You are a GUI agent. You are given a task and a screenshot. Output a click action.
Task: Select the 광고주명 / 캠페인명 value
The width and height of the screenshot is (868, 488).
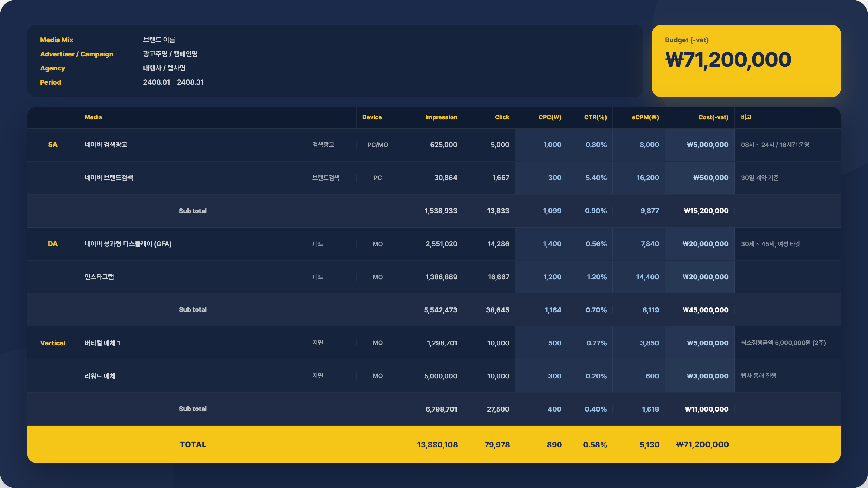170,54
